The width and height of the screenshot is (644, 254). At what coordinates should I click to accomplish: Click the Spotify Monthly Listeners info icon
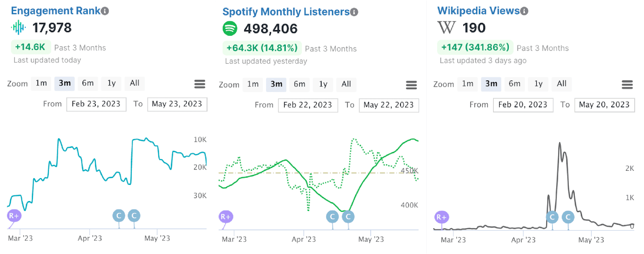click(353, 11)
